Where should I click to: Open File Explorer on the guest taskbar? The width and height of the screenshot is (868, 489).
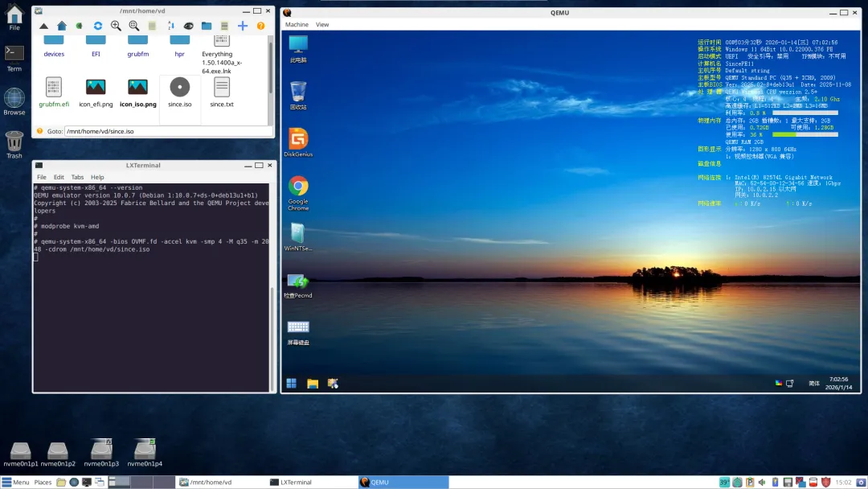[x=312, y=383]
